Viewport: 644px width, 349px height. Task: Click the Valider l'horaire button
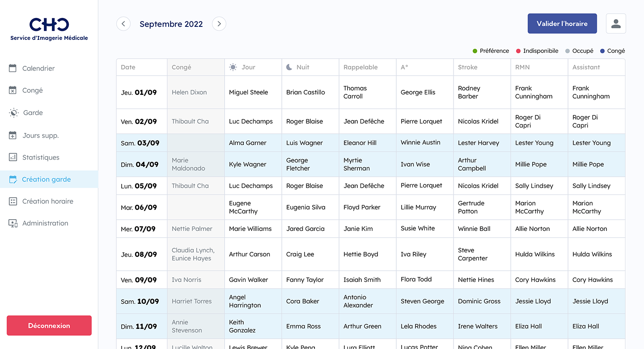pos(562,24)
